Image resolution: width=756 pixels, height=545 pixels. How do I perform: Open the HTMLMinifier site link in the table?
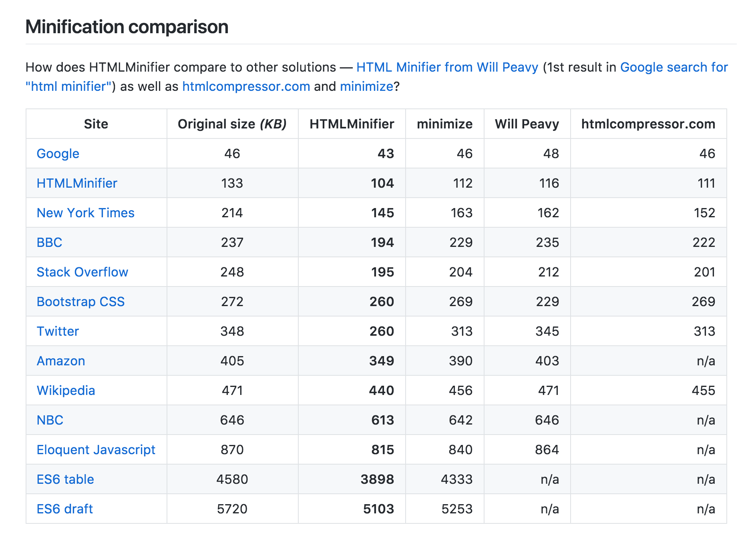pos(77,183)
